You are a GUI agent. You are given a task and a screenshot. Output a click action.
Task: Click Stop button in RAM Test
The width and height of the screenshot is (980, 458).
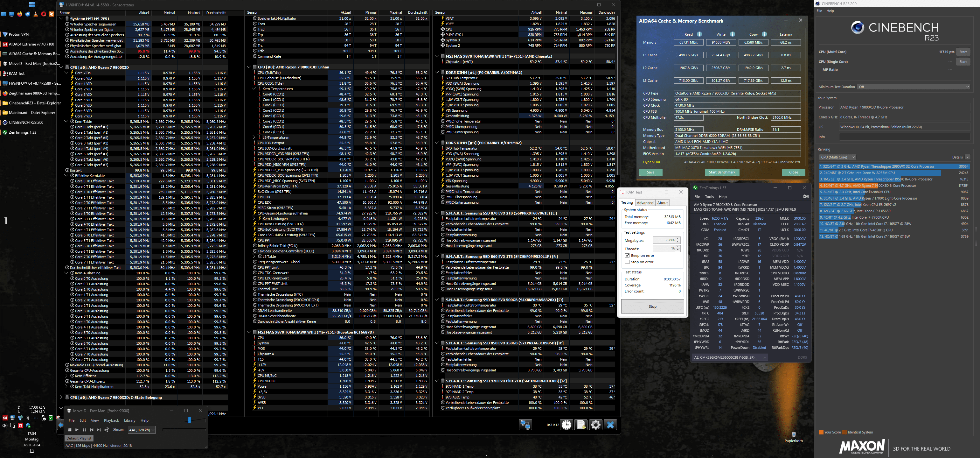(x=652, y=307)
